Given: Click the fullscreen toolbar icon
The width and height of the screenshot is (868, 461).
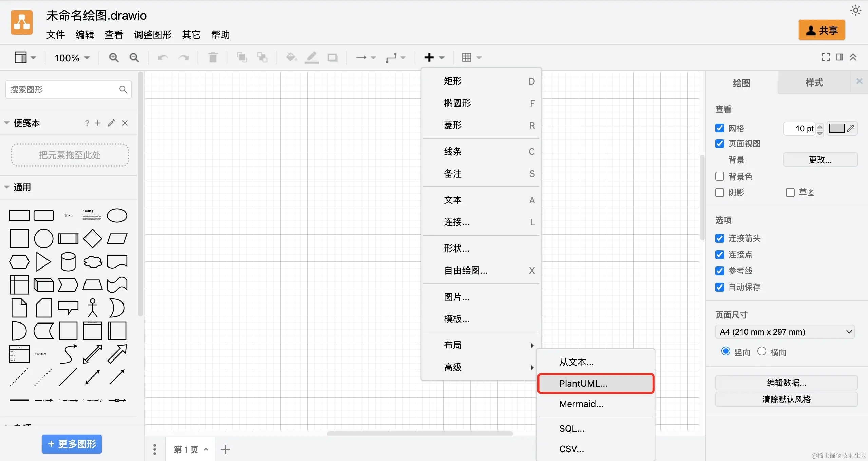Looking at the screenshot, I should click(826, 57).
